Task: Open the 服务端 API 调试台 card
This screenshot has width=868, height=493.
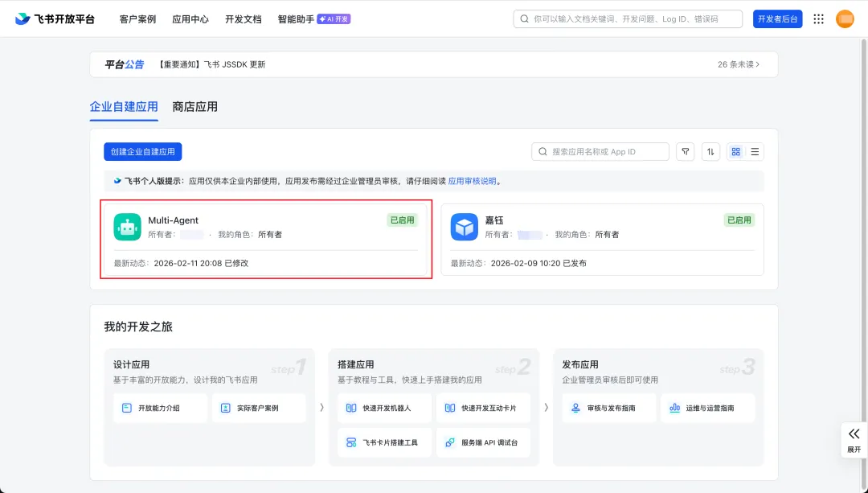Action: 483,442
